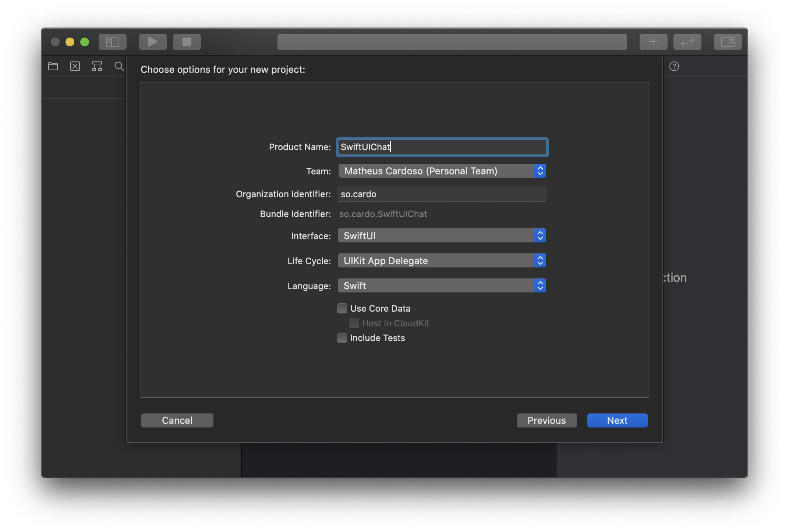Click the Cancel button to dismiss

[177, 420]
